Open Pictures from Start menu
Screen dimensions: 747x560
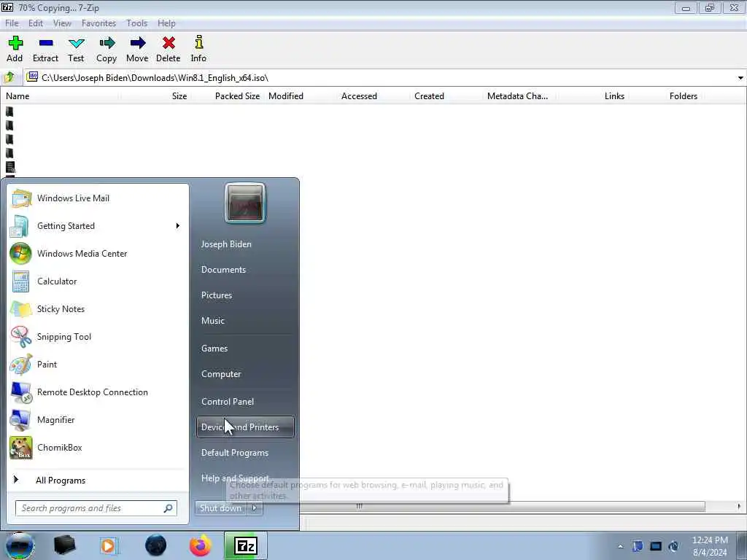(217, 295)
